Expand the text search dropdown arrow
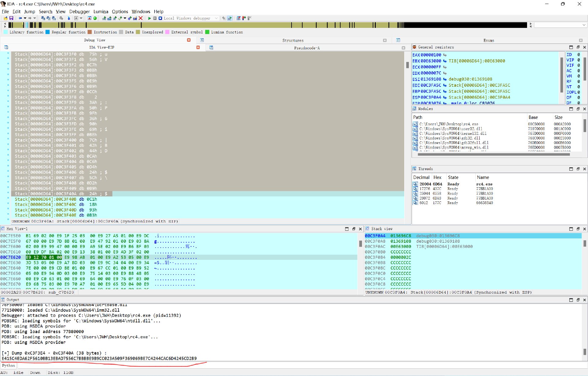 (81, 18)
